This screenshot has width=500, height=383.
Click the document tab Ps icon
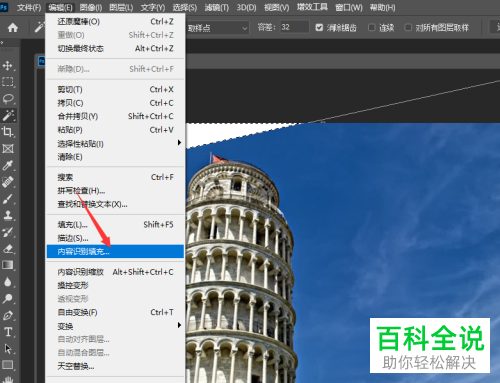click(41, 61)
